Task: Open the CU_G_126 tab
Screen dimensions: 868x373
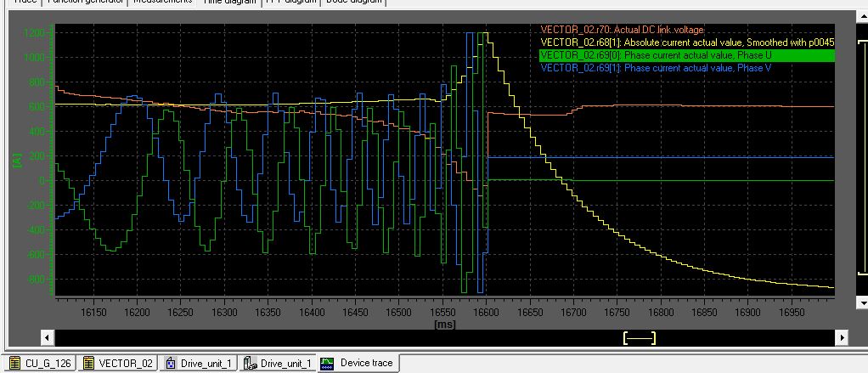Action: click(x=39, y=364)
